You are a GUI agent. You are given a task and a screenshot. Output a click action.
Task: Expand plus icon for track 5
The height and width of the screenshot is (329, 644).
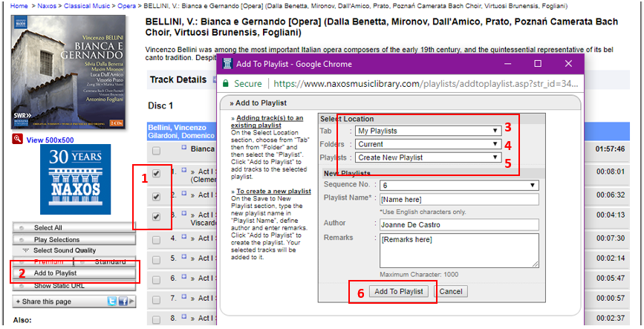point(184,257)
